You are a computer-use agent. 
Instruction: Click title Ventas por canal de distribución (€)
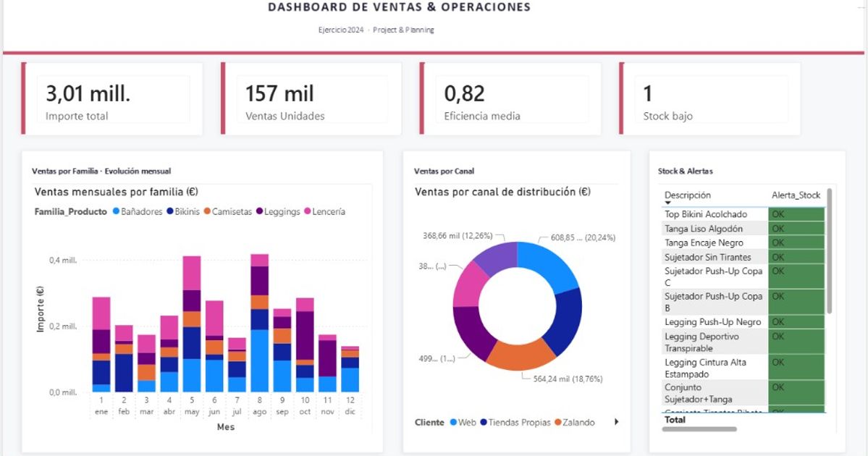[x=502, y=192]
